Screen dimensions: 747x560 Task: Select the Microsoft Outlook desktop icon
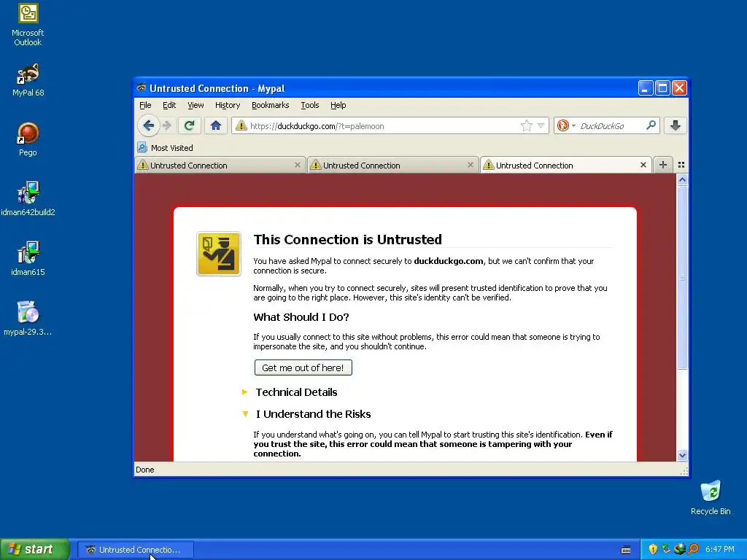point(28,25)
